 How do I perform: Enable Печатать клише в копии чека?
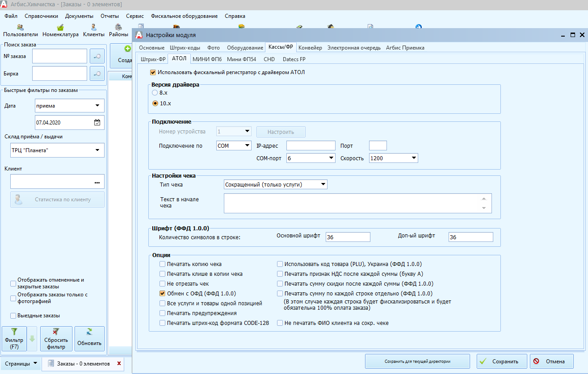162,274
